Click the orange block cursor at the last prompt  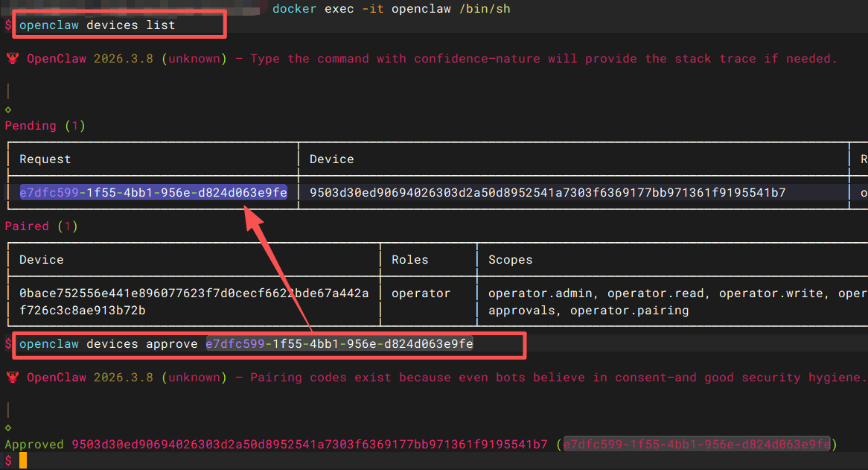pyautogui.click(x=23, y=460)
